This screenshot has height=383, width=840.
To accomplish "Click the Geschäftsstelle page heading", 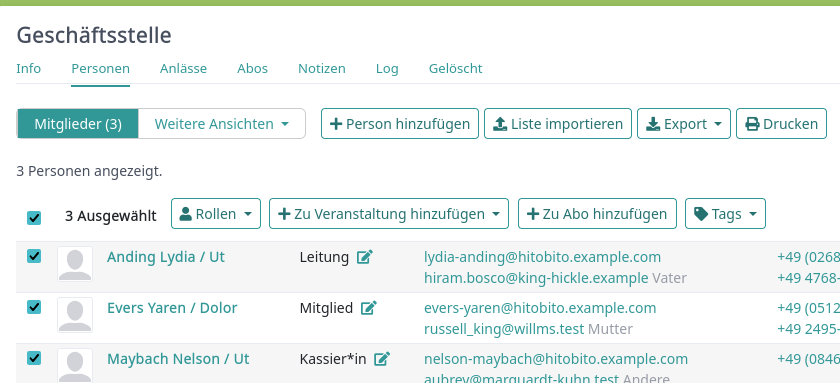I will pyautogui.click(x=94, y=35).
